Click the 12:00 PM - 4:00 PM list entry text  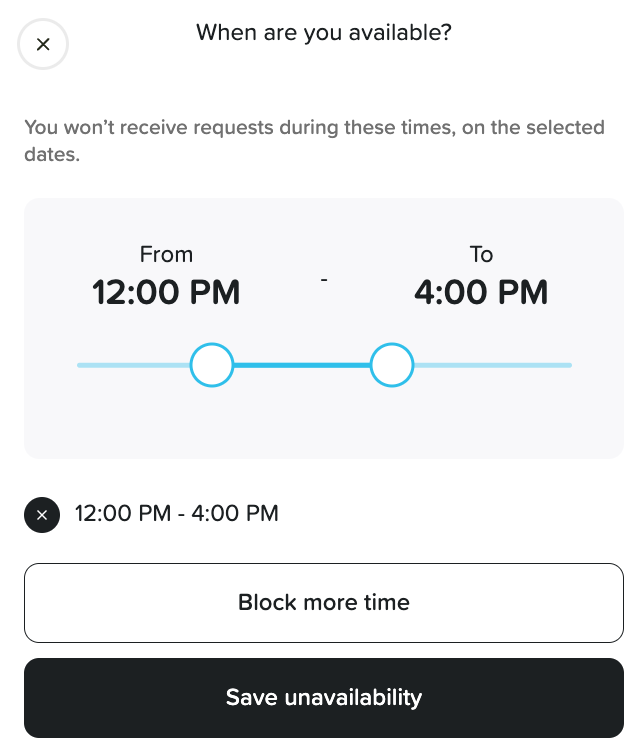[x=177, y=514]
